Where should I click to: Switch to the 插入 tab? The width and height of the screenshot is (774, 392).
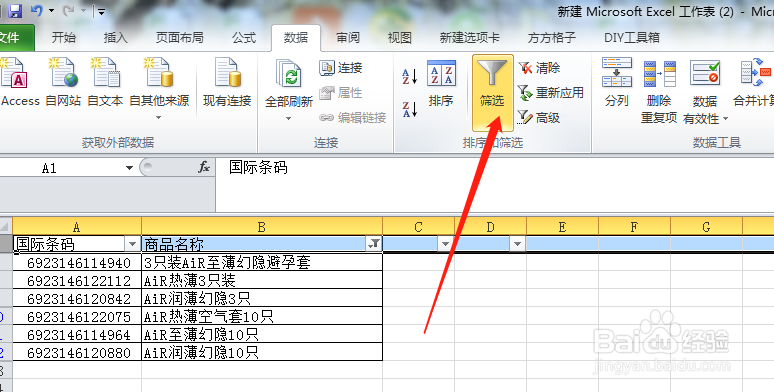[x=116, y=38]
